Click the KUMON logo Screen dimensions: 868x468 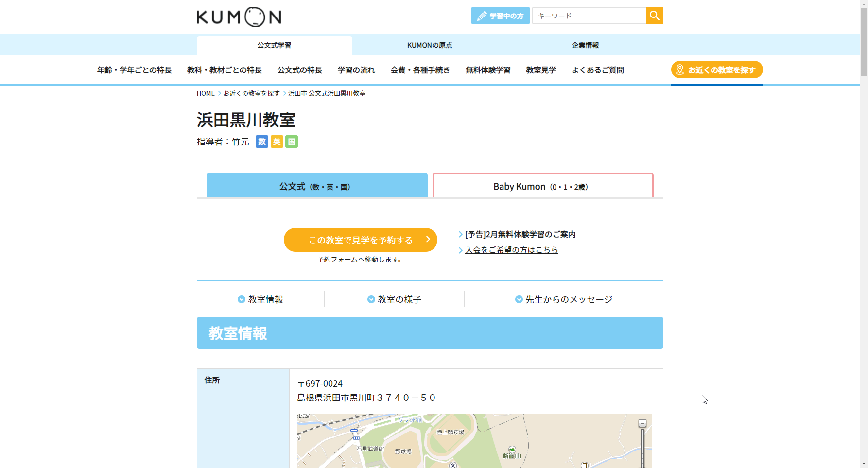point(239,17)
